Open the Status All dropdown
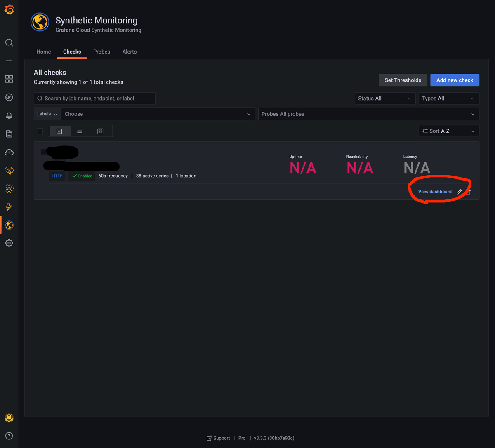The height and width of the screenshot is (448, 495). click(385, 99)
